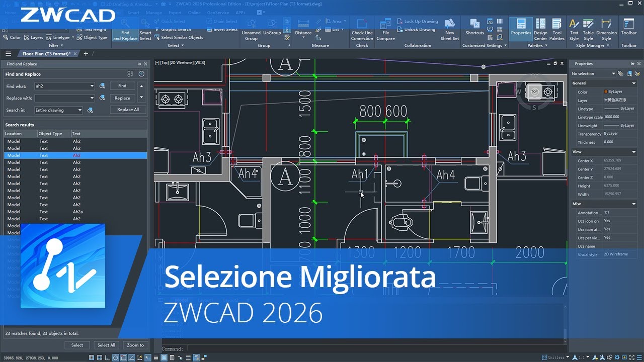Click the Object Type column header
This screenshot has width=644, height=362.
(54, 134)
